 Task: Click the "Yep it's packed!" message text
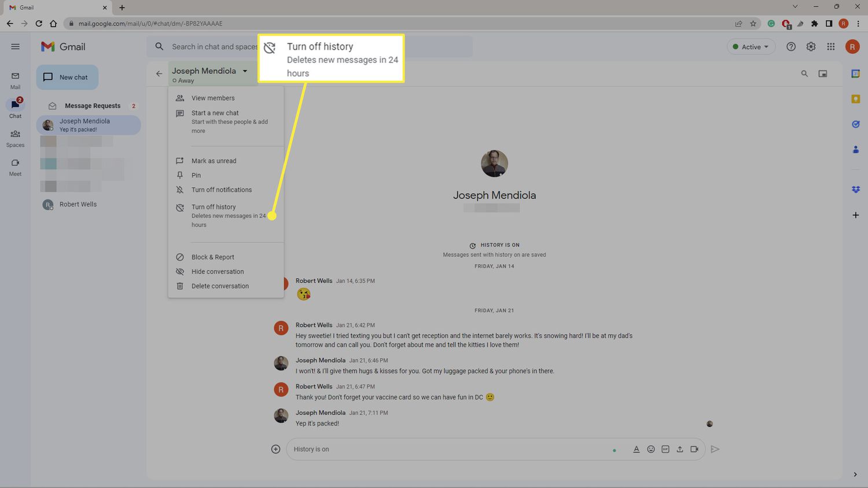317,424
